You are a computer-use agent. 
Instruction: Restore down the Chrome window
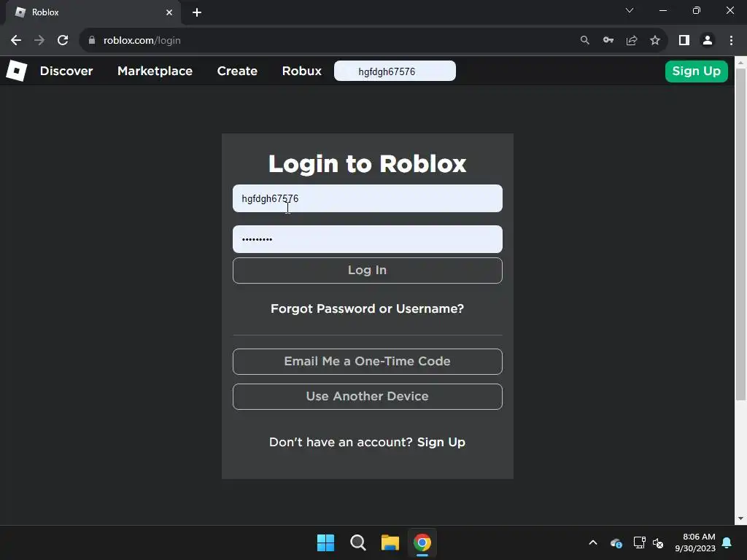coord(697,10)
